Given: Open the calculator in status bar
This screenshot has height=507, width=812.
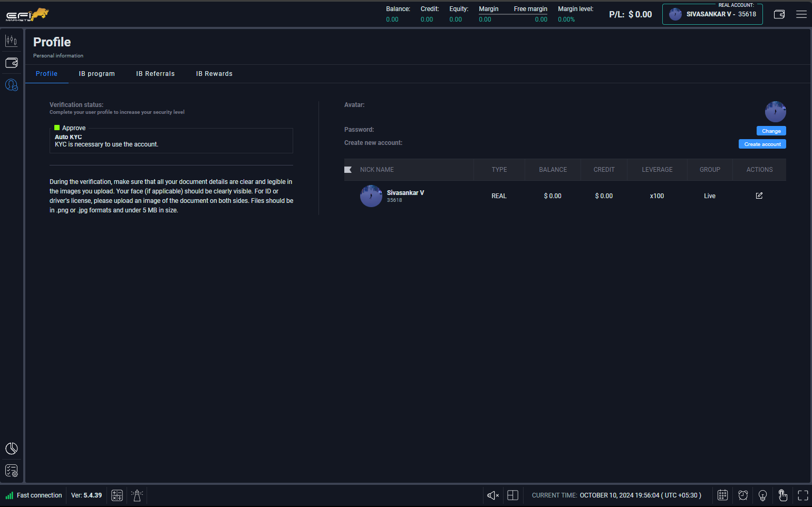Looking at the screenshot, I should pos(117,495).
